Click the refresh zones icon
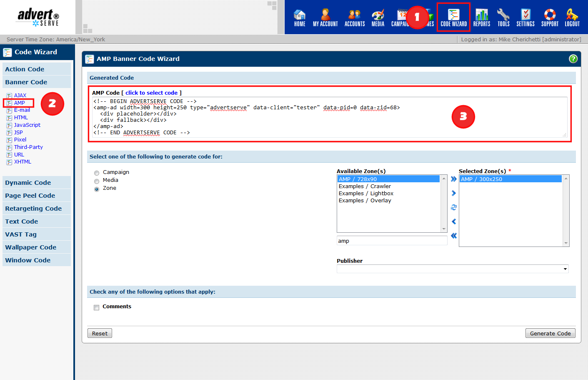 pyautogui.click(x=454, y=207)
